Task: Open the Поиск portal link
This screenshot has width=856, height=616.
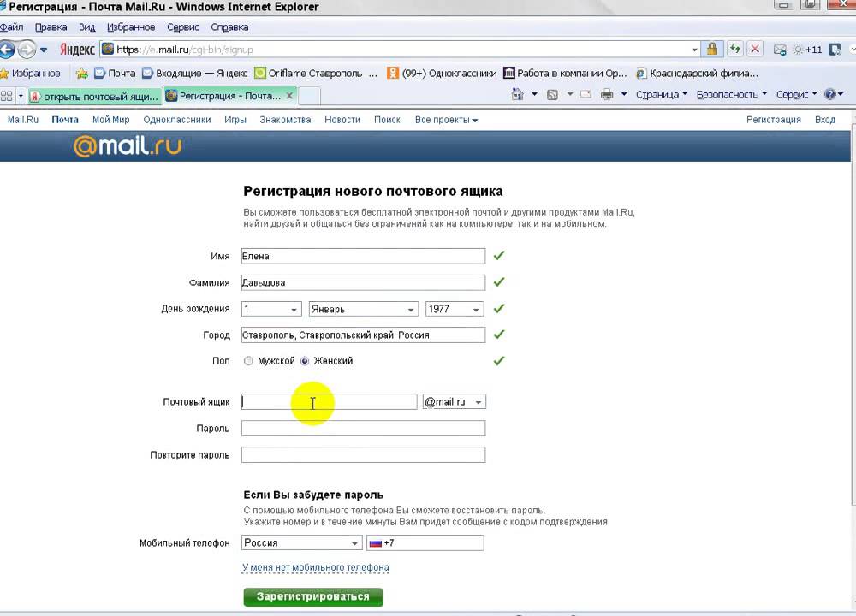Action: pos(387,120)
